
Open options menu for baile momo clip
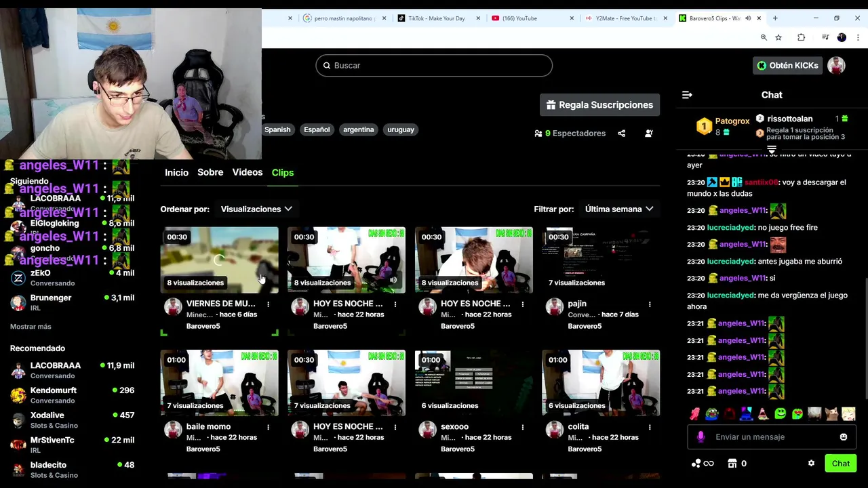(x=268, y=427)
